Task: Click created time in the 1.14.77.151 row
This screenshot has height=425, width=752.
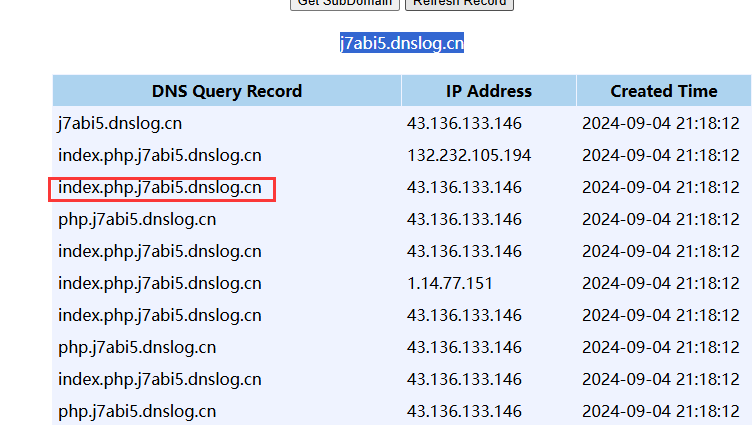Action: click(x=660, y=283)
